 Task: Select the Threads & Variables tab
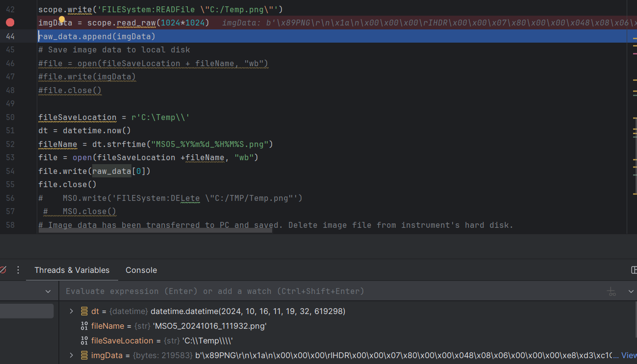[72, 270]
